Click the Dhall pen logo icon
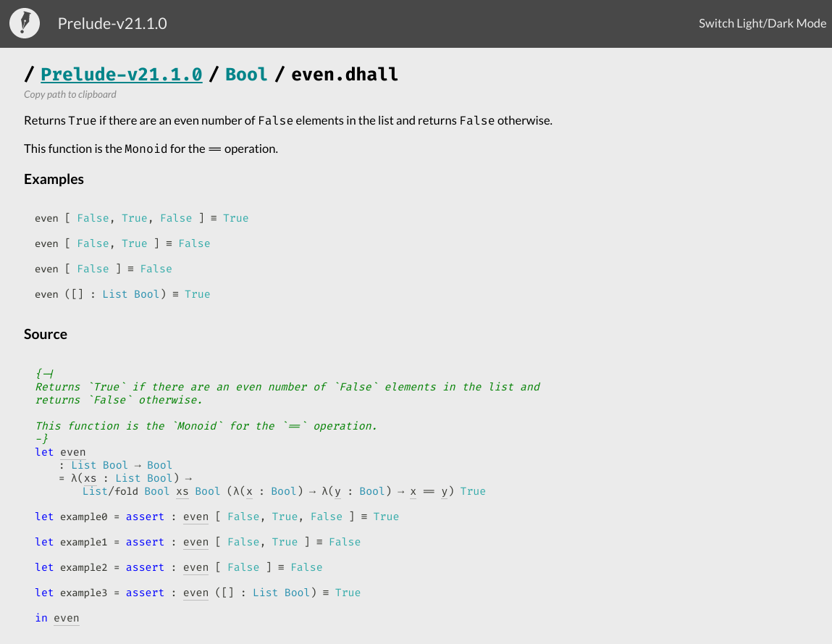 pyautogui.click(x=25, y=23)
